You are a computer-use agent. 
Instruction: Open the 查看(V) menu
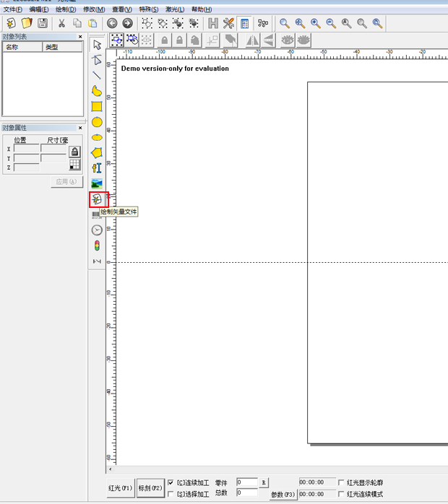(122, 9)
